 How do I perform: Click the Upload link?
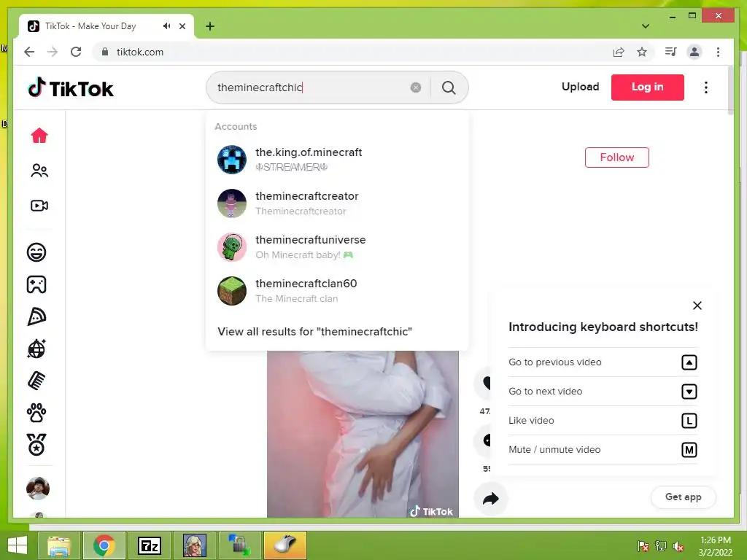click(580, 87)
